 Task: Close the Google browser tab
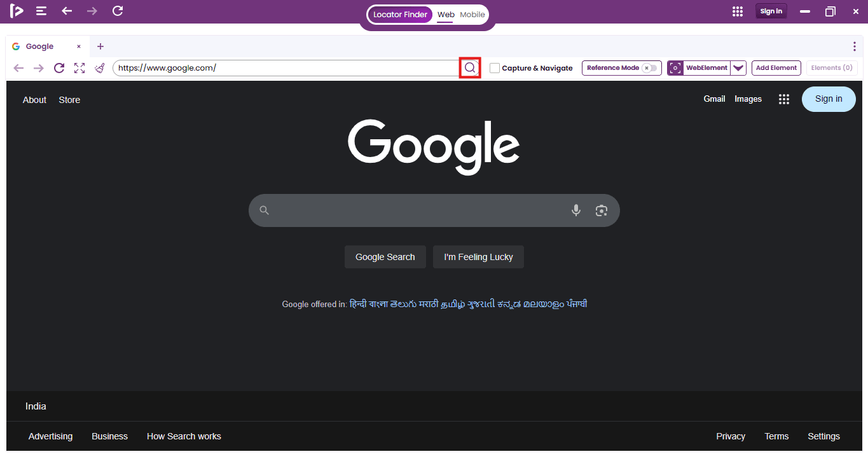[79, 46]
